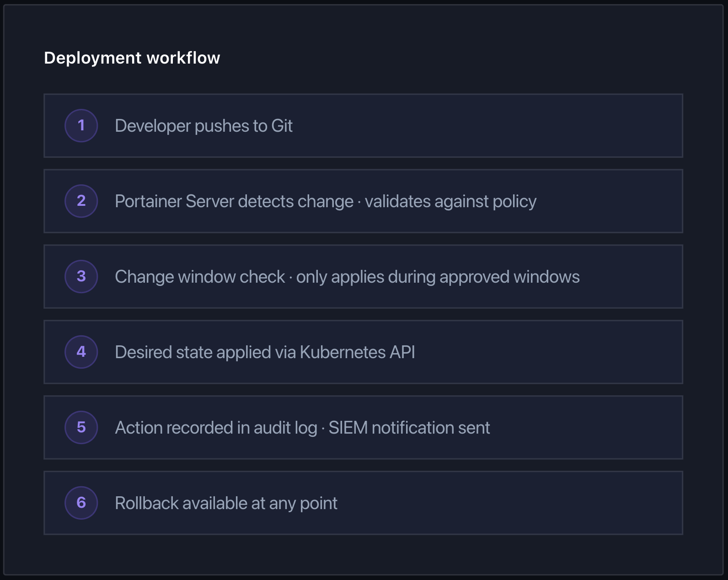Viewport: 728px width, 580px height.
Task: Click the step 1 number badge
Action: (x=81, y=125)
